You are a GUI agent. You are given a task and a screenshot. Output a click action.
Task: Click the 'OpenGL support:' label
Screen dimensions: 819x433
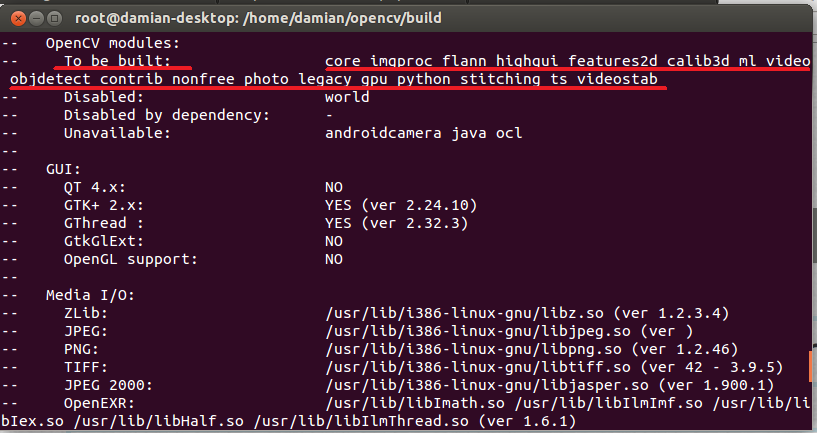point(131,260)
